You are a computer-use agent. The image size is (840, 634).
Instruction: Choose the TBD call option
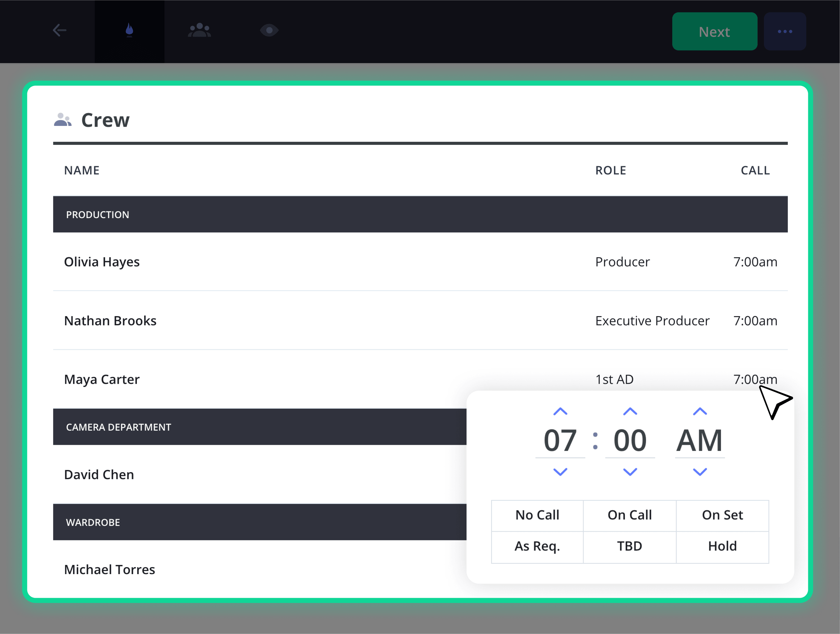pyautogui.click(x=630, y=547)
